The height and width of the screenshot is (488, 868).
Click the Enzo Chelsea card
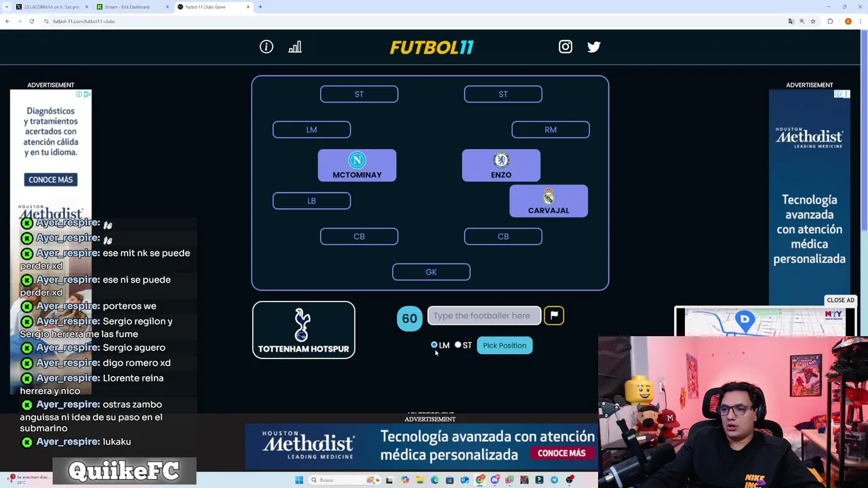pyautogui.click(x=501, y=165)
